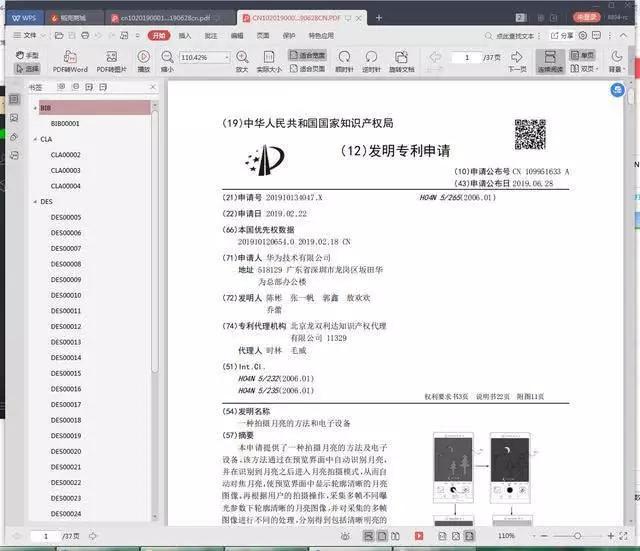The image size is (640, 551).
Task: Click the zoom slider handle in status bar
Action: [577, 536]
